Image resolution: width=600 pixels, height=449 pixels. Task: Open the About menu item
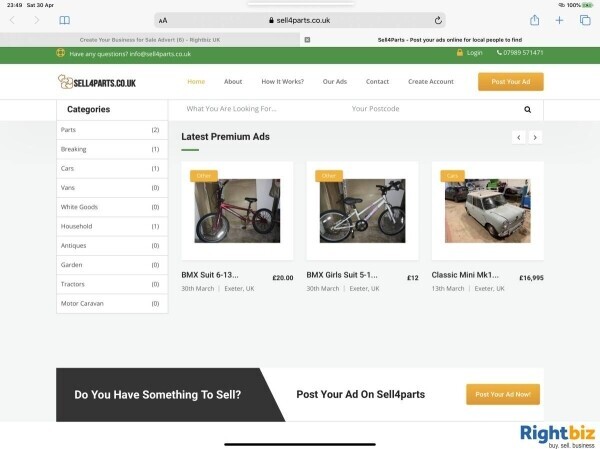233,82
